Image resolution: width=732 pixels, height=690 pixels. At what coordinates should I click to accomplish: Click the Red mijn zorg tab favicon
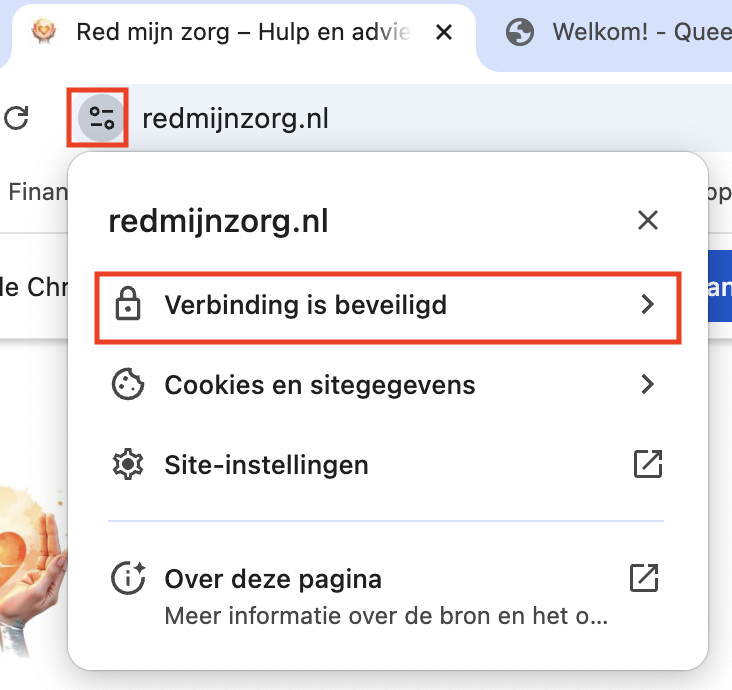pos(42,33)
